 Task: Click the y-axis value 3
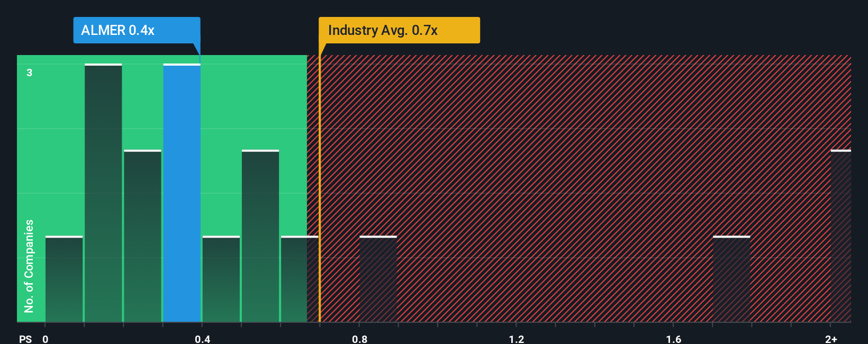[30, 73]
